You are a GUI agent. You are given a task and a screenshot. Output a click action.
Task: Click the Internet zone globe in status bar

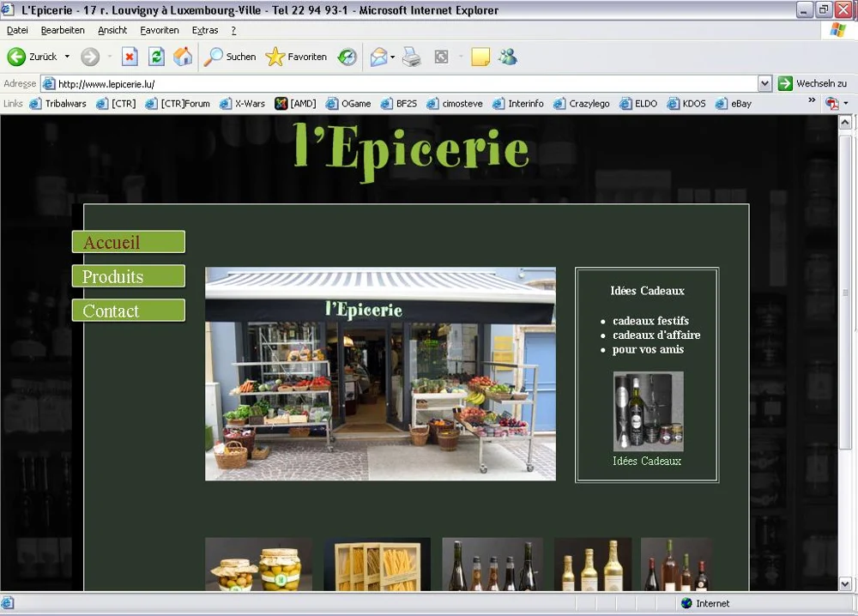pos(686,603)
